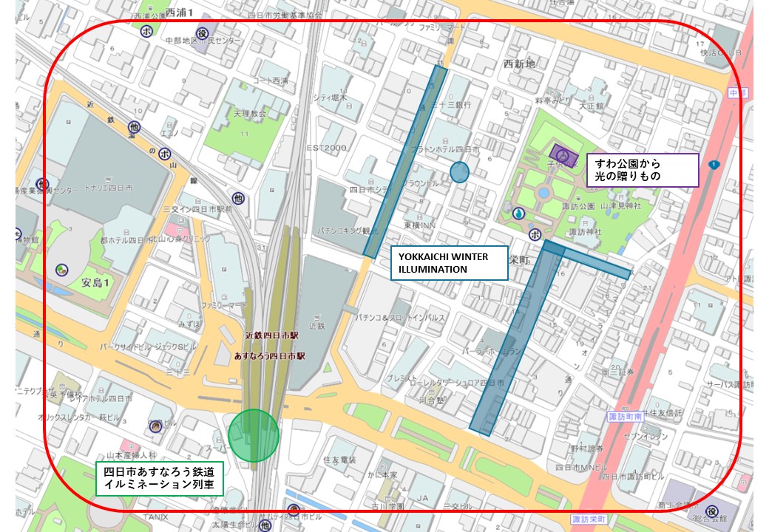This screenshot has width=769, height=532.
Task: Click the 役 icon at the bottom right
Action: pos(711,511)
